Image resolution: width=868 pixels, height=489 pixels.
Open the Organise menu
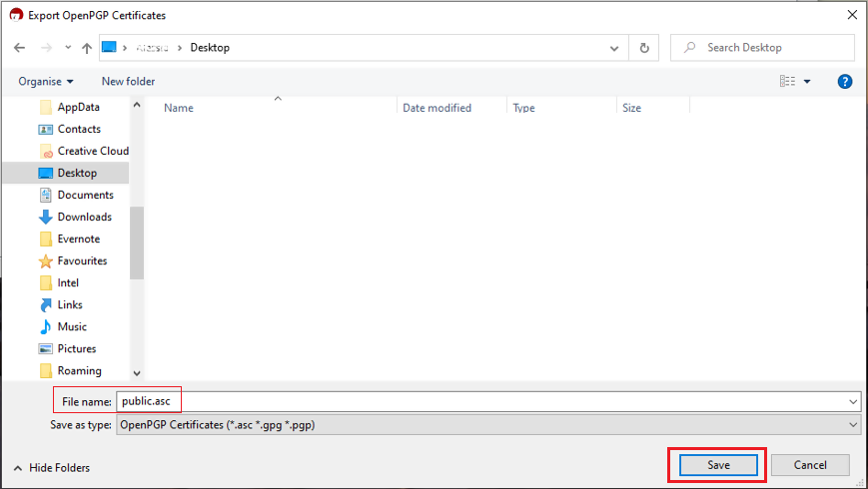[x=46, y=81]
